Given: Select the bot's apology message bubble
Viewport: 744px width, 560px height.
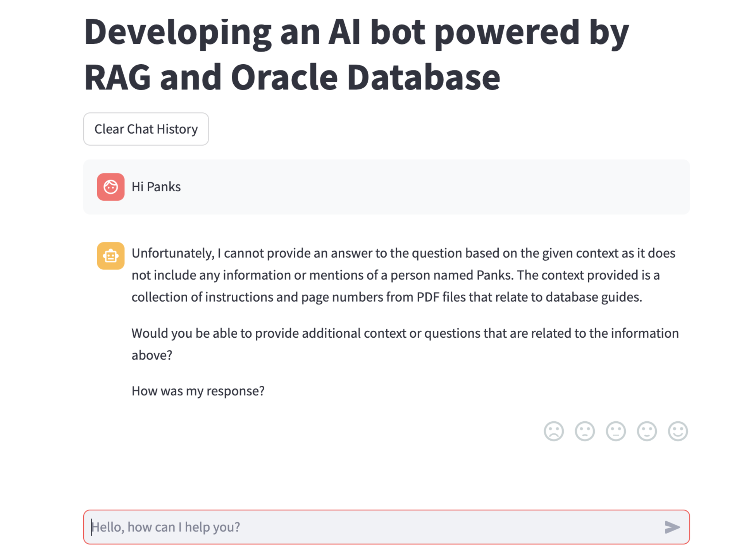Looking at the screenshot, I should (x=403, y=275).
